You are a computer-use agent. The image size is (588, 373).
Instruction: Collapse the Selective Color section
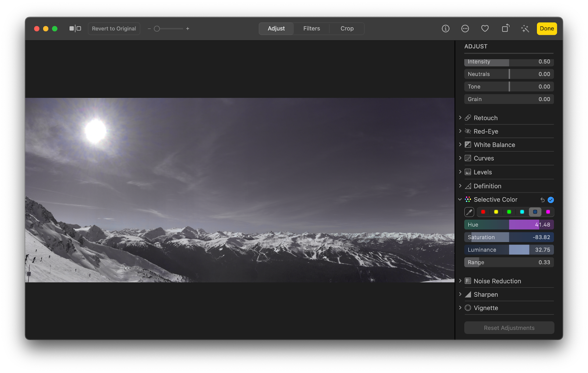(x=460, y=199)
